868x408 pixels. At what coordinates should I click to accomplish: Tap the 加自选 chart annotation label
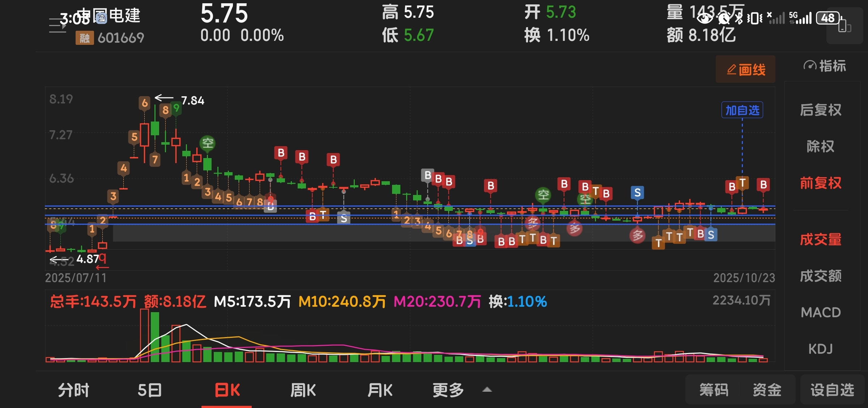742,110
